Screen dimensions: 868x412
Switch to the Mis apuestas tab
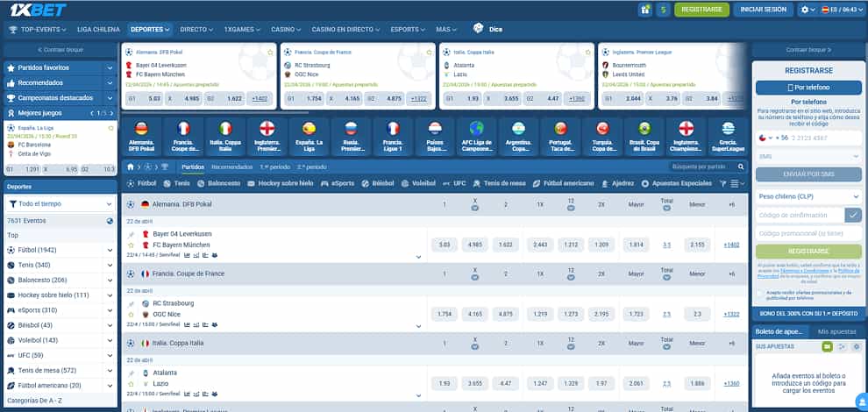click(836, 331)
